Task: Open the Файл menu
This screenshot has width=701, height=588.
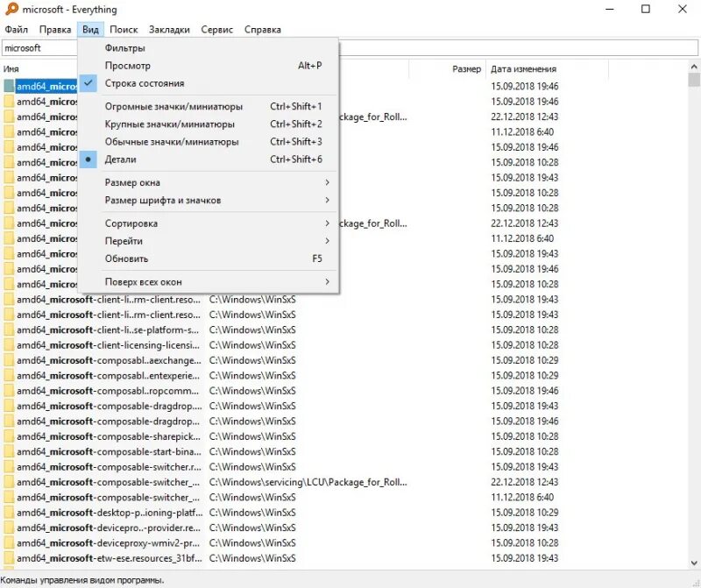Action: click(x=16, y=30)
